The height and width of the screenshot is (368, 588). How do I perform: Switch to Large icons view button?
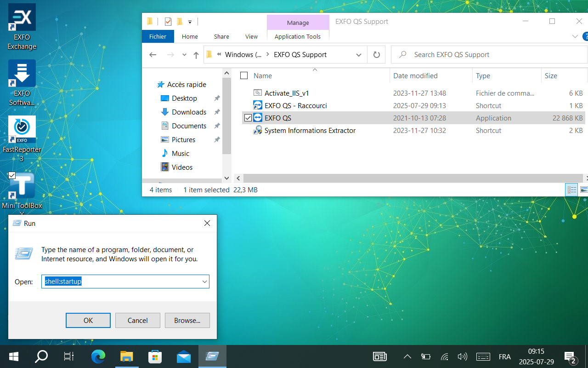tap(583, 190)
